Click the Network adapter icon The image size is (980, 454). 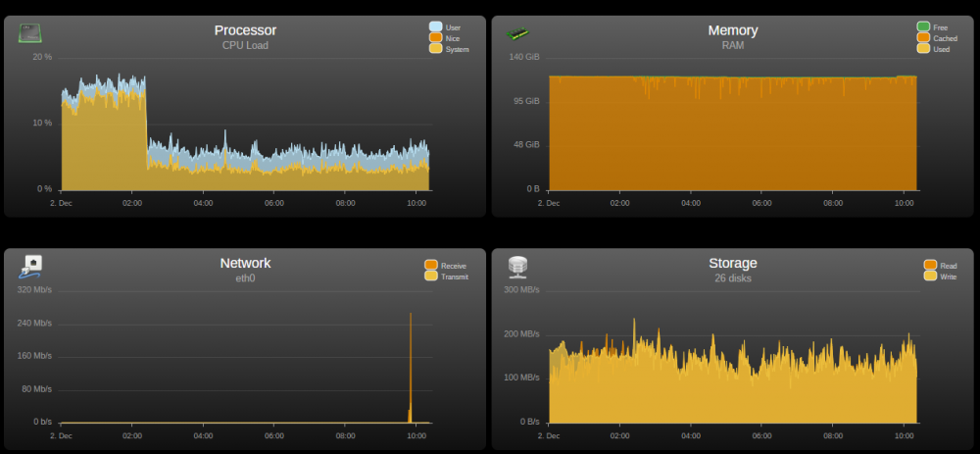(30, 267)
